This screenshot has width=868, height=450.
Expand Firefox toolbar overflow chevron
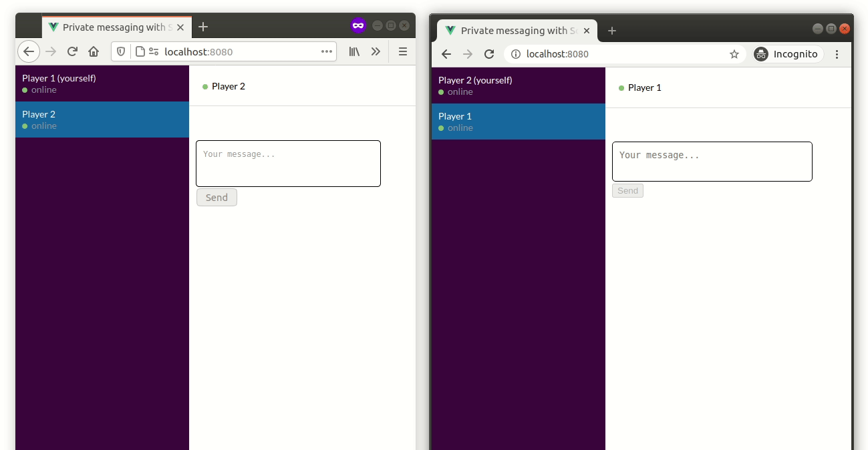pyautogui.click(x=376, y=51)
